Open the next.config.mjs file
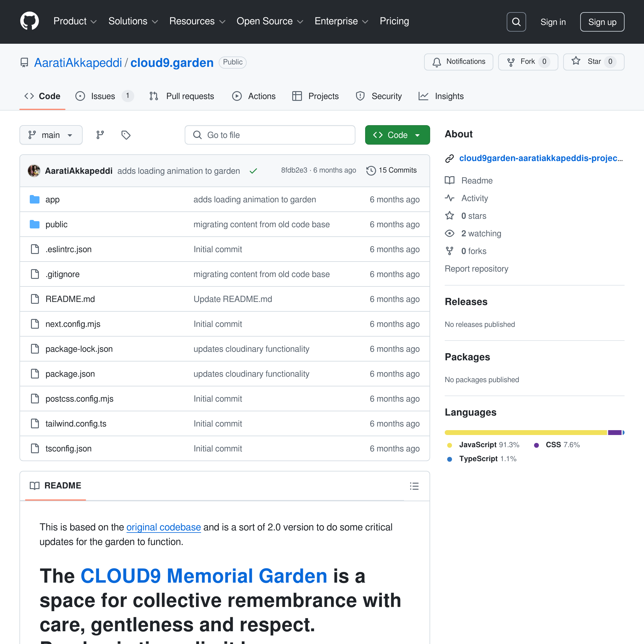 (73, 324)
